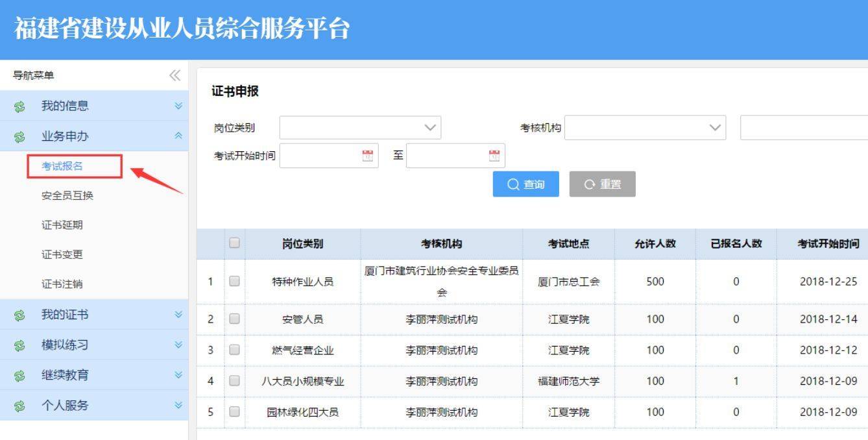Click the green icon beside 我的信息

pyautogui.click(x=19, y=106)
